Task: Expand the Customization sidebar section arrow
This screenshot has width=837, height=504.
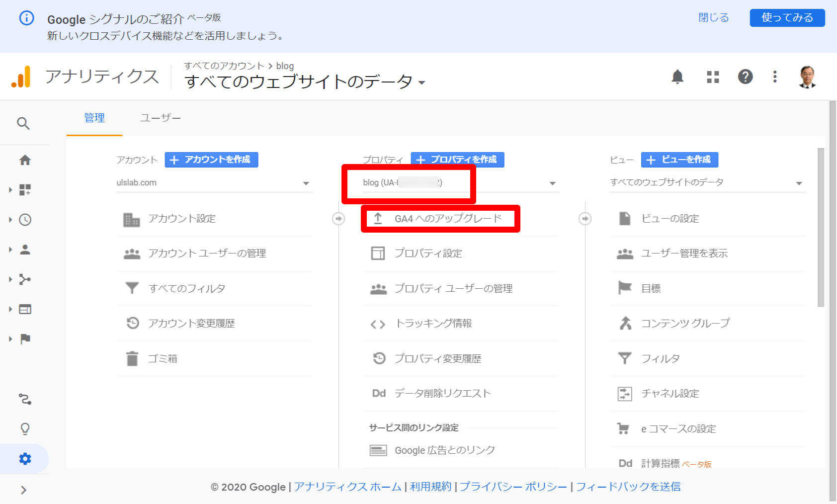Action: [x=10, y=190]
